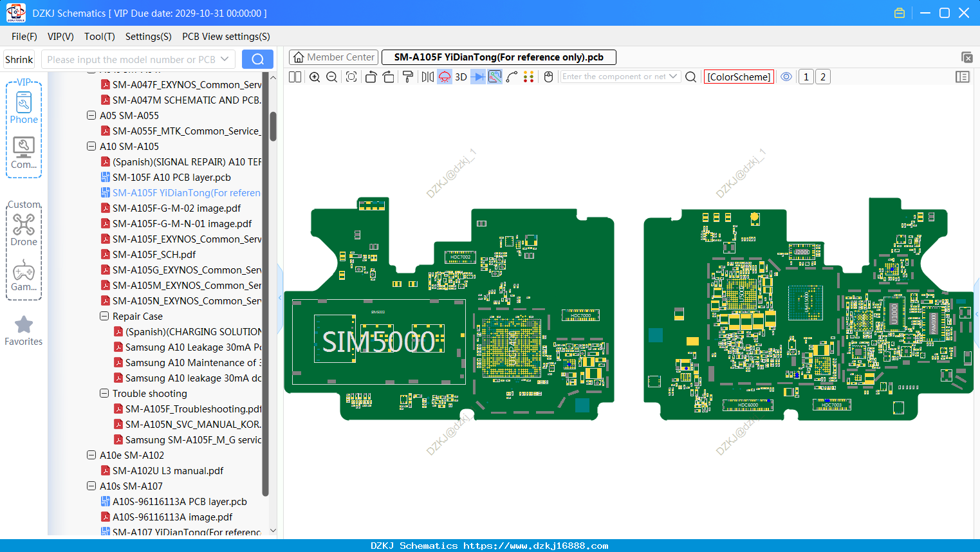
Task: Zoom out of the PCB view
Action: 332,77
